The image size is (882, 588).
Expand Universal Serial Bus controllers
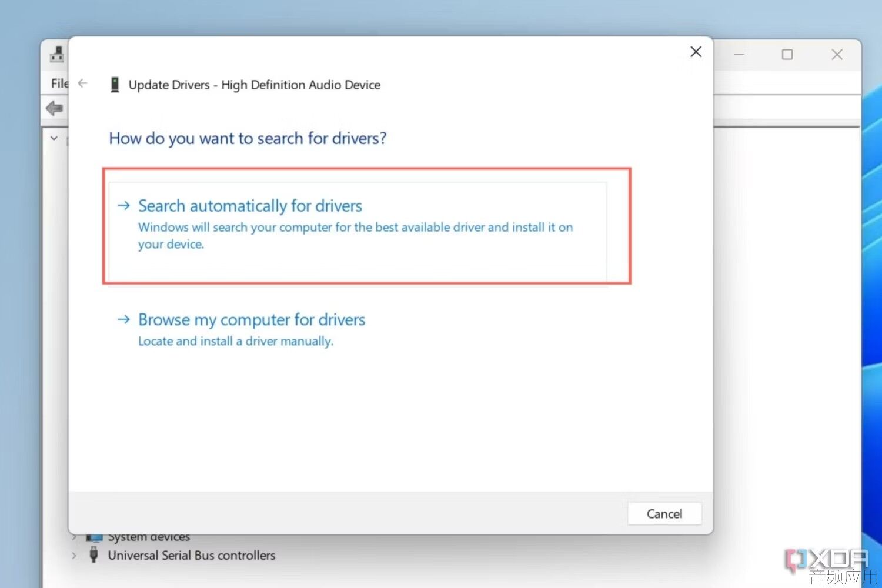[x=73, y=555]
